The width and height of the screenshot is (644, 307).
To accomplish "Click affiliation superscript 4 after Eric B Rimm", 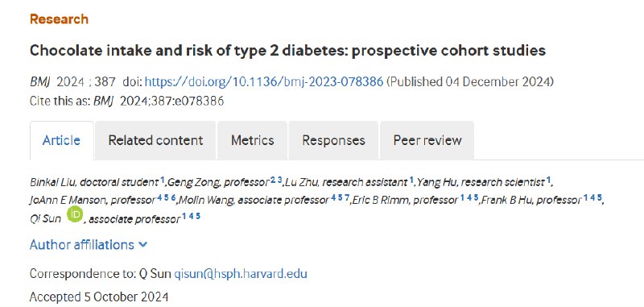I will 469,197.
